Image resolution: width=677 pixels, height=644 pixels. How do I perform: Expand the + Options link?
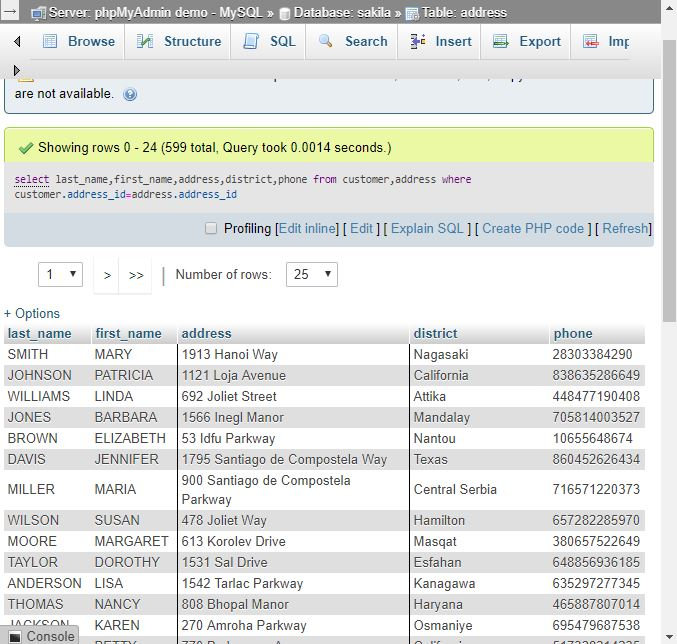pos(32,313)
